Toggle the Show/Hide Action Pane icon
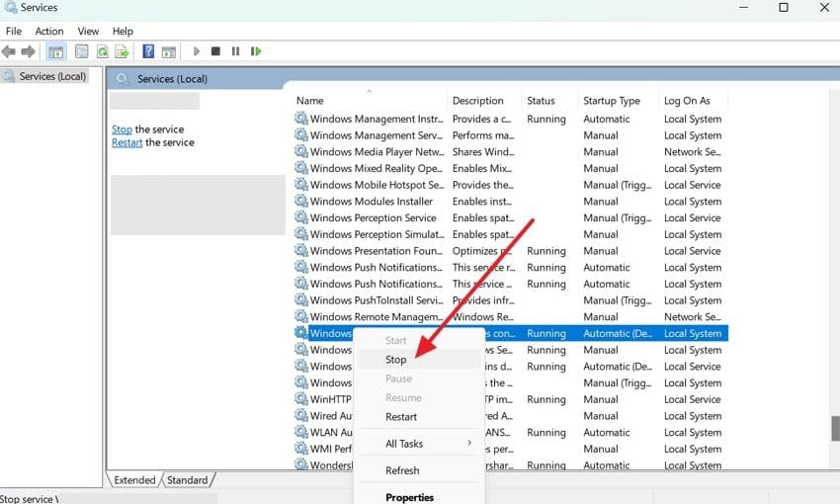This screenshot has width=840, height=504. 169,51
